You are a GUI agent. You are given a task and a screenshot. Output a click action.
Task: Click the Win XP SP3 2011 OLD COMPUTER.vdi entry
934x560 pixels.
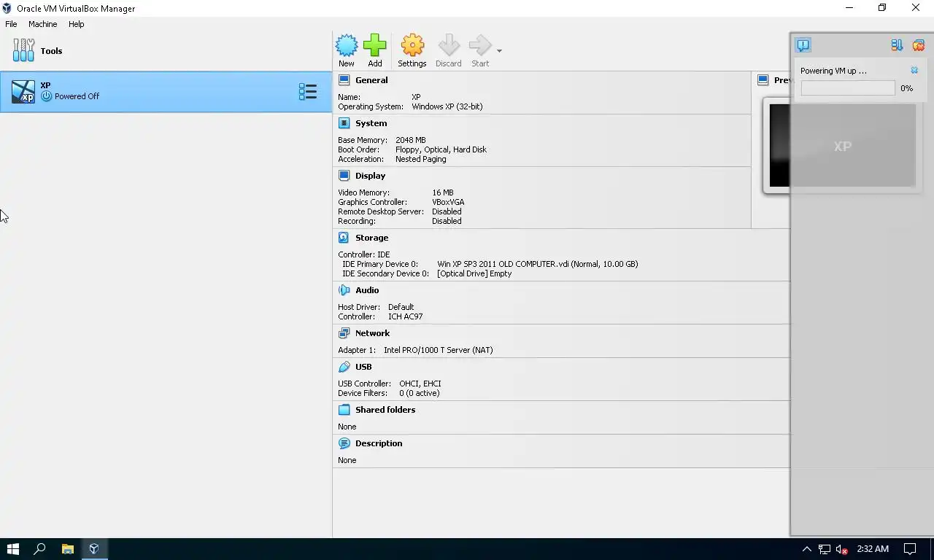pos(538,264)
